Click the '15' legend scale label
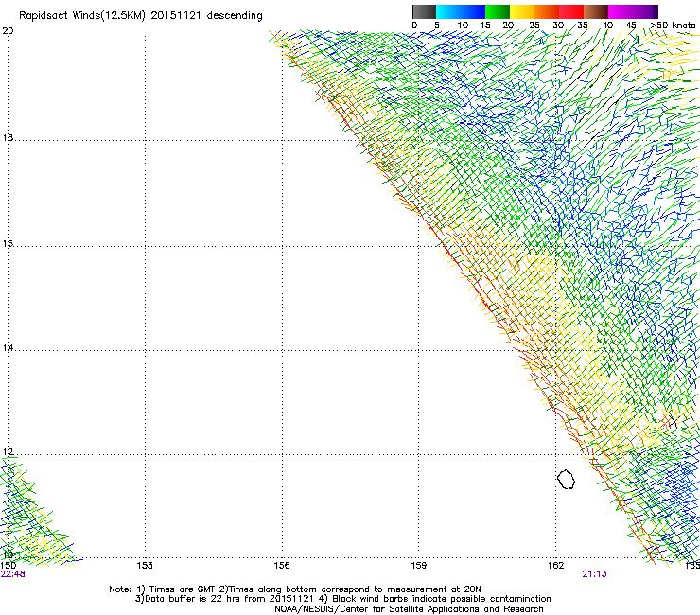Image resolution: width=700 pixels, height=615 pixels. point(485,26)
